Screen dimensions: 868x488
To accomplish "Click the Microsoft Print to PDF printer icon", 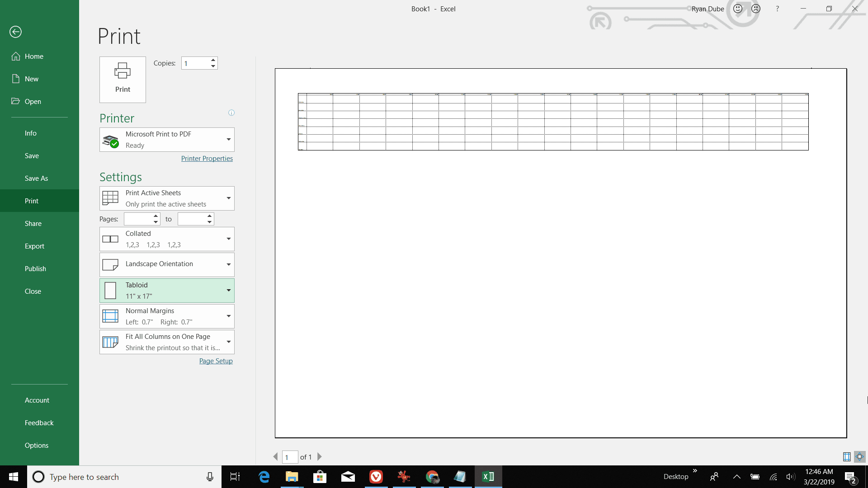I will [x=110, y=139].
